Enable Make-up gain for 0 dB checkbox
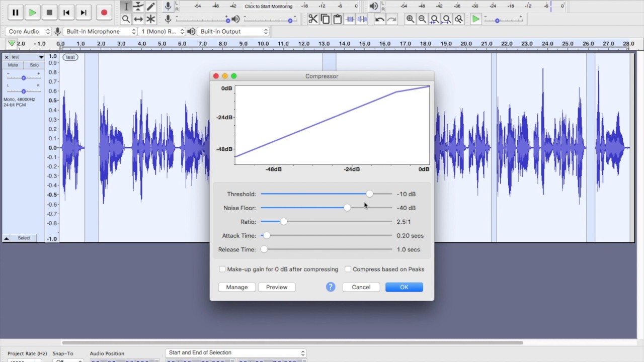This screenshot has width=644, height=362. (222, 269)
